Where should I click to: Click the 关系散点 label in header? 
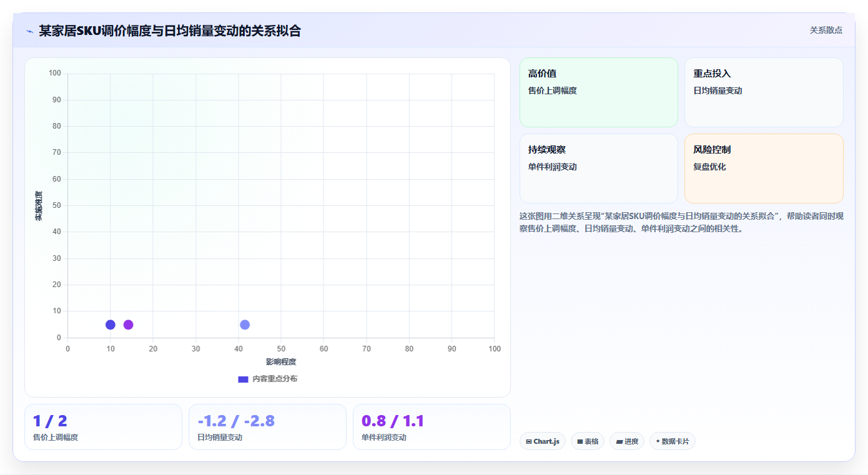826,30
